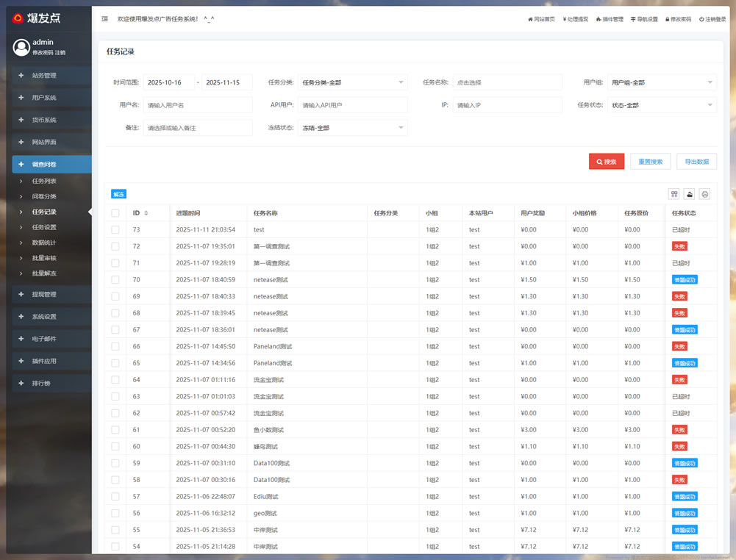Click the 导出数据 button
This screenshot has width=736, height=560.
696,162
